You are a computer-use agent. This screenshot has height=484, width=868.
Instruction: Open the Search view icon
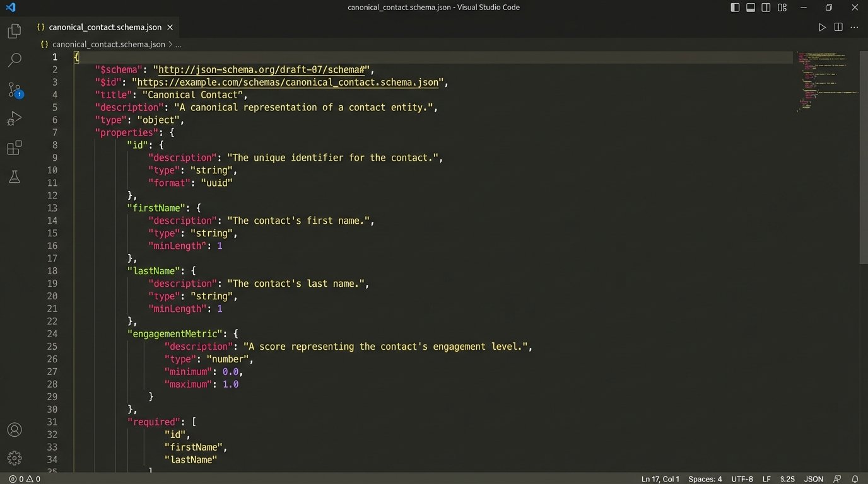click(14, 60)
